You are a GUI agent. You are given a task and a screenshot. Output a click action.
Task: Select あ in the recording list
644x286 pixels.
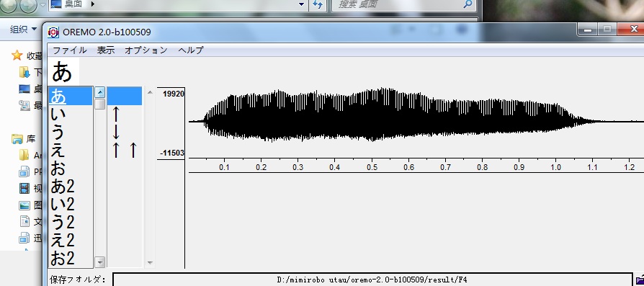(x=70, y=96)
